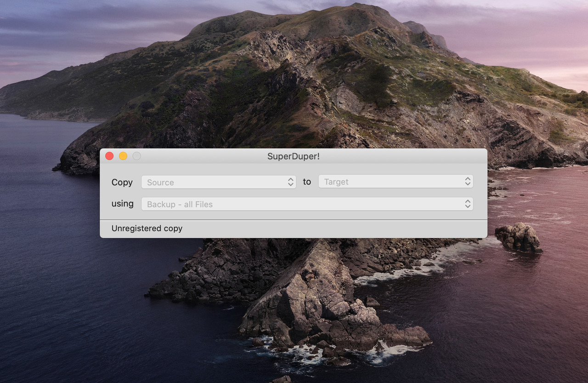Open the Source volume dropdown
Image resolution: width=588 pixels, height=383 pixels.
pyautogui.click(x=219, y=182)
